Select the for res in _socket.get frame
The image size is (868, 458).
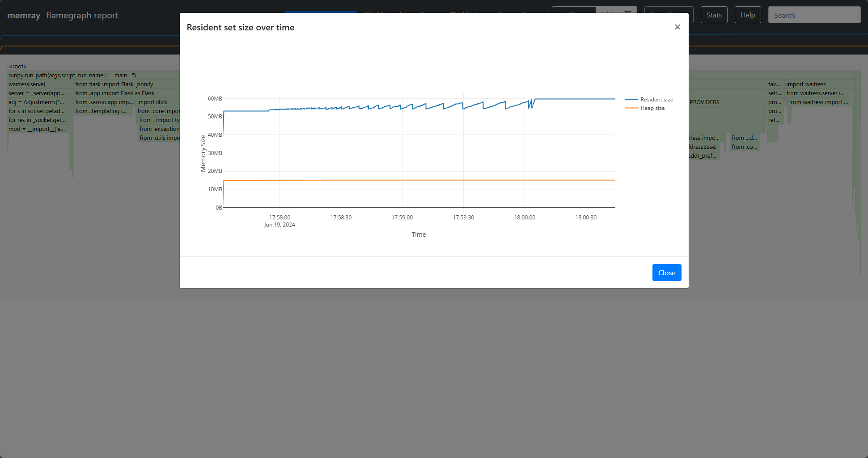coord(38,120)
